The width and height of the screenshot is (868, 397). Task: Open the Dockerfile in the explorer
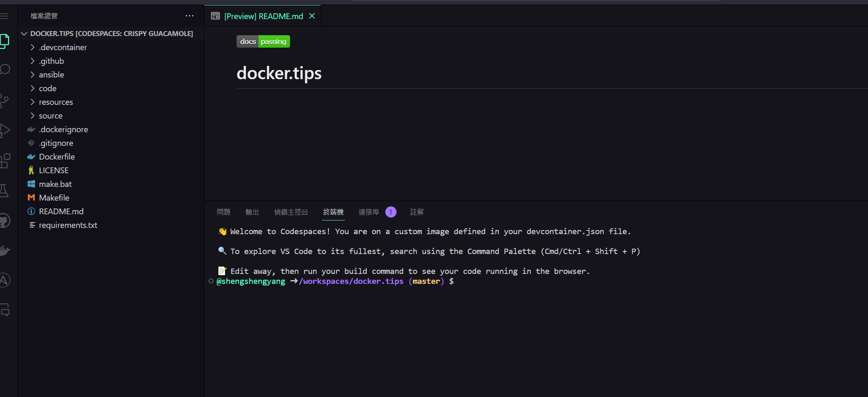click(57, 157)
